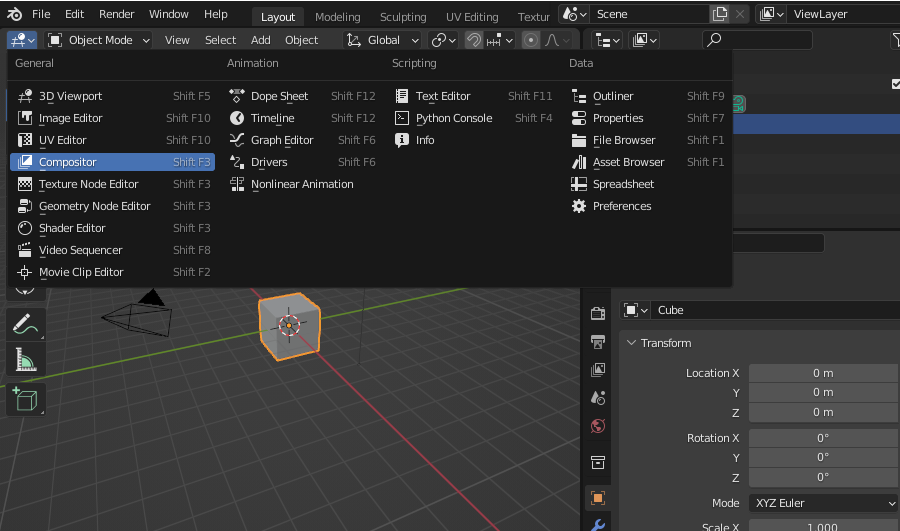Switch to the Sculpting workspace tab
The image size is (900, 531).
click(403, 17)
